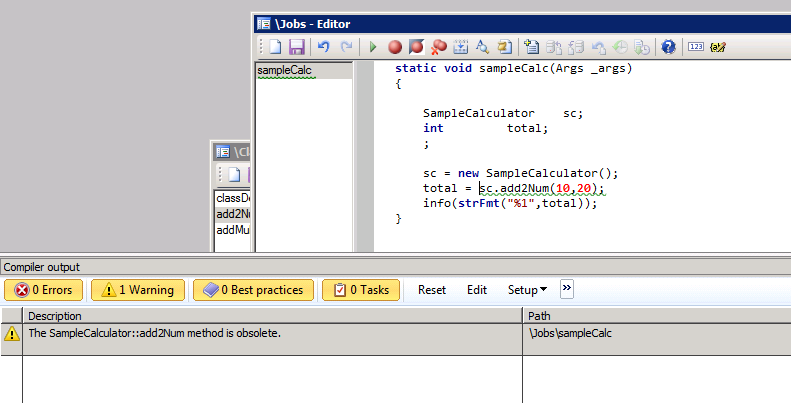Image resolution: width=791 pixels, height=403 pixels.
Task: Toggle the 0 Errors filter button
Action: coord(44,290)
